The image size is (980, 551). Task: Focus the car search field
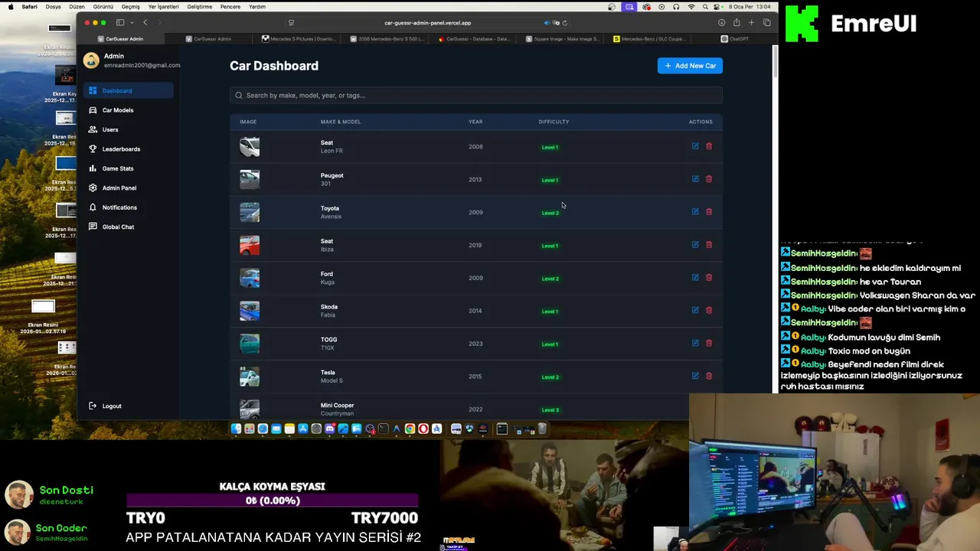pos(475,95)
